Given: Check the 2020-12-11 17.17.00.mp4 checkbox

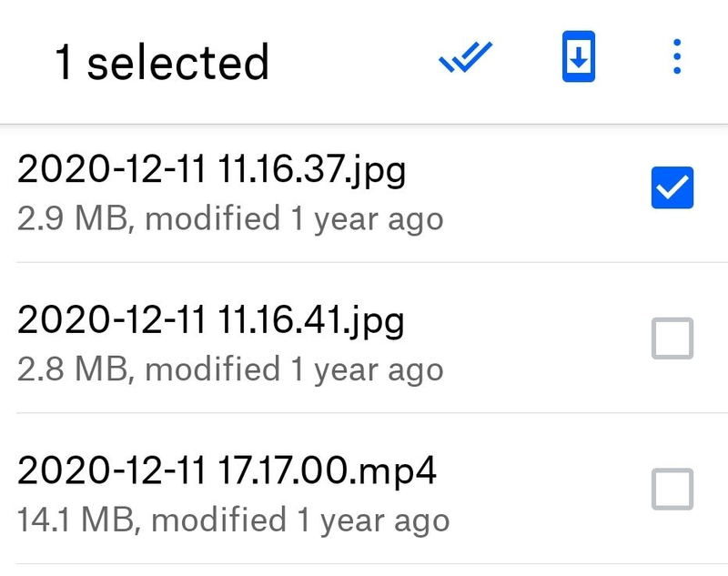Looking at the screenshot, I should click(672, 489).
